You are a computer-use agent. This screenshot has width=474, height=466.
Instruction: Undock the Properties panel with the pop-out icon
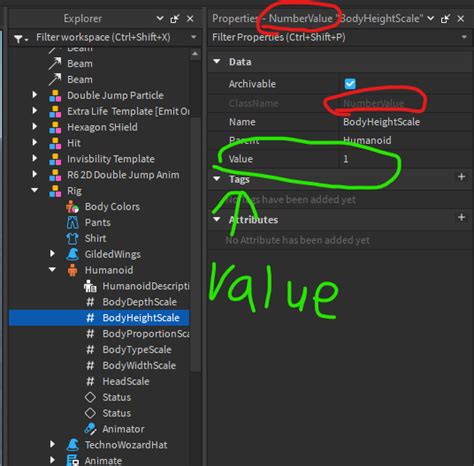pos(445,19)
